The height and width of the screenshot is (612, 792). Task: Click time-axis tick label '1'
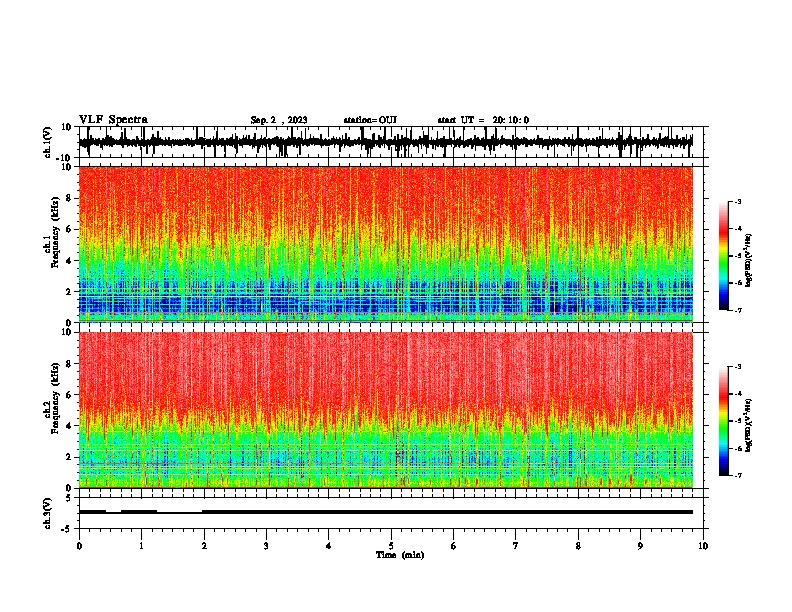141,546
